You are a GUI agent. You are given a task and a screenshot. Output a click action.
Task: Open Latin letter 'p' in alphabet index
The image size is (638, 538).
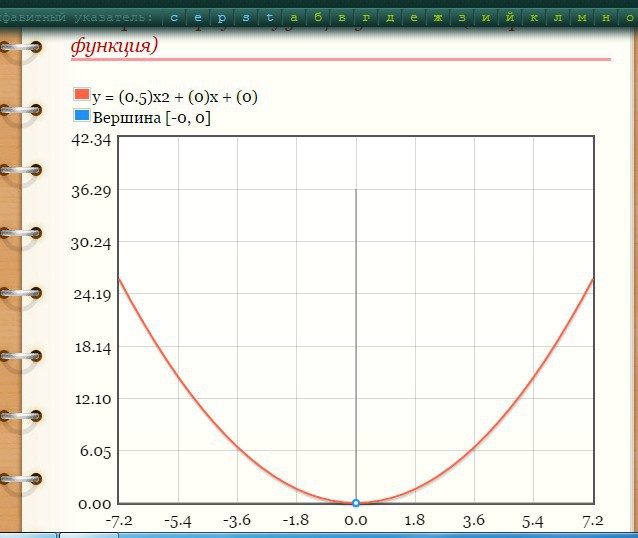[222, 18]
